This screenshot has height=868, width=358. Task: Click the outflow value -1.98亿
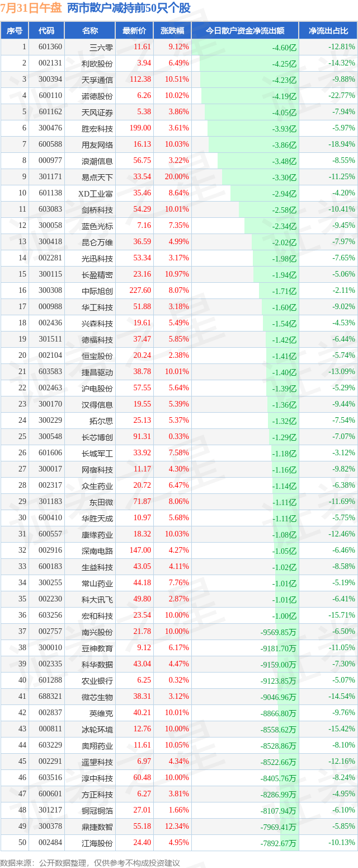pyautogui.click(x=285, y=258)
